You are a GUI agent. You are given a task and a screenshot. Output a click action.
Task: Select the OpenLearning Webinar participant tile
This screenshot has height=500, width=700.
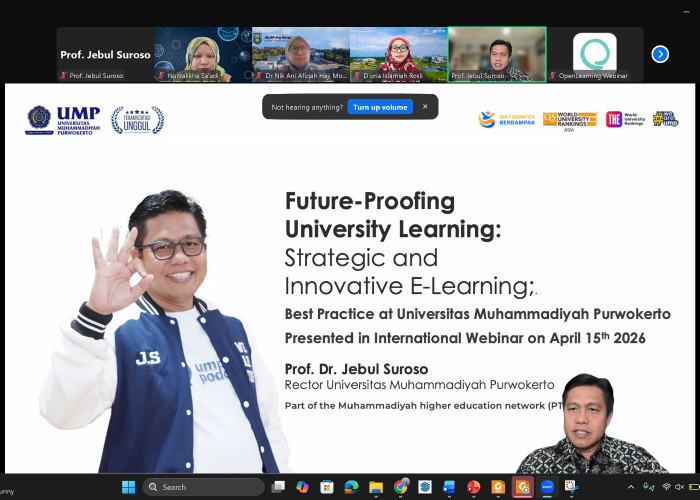[x=595, y=54]
